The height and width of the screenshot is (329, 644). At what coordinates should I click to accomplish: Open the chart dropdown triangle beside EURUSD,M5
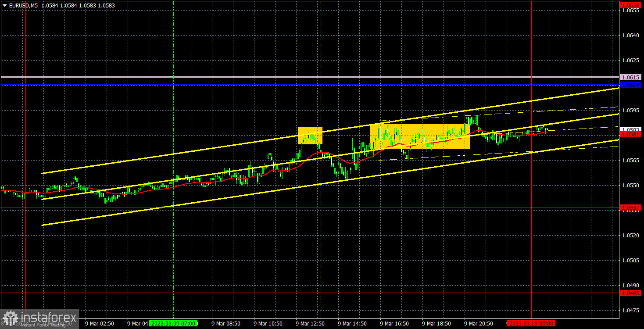pos(4,6)
